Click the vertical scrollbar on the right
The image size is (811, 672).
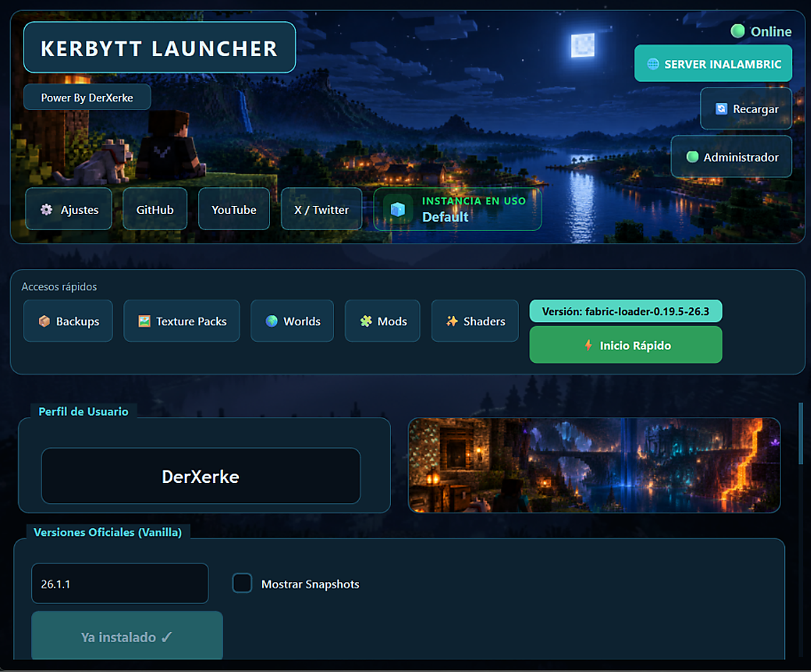[801, 433]
